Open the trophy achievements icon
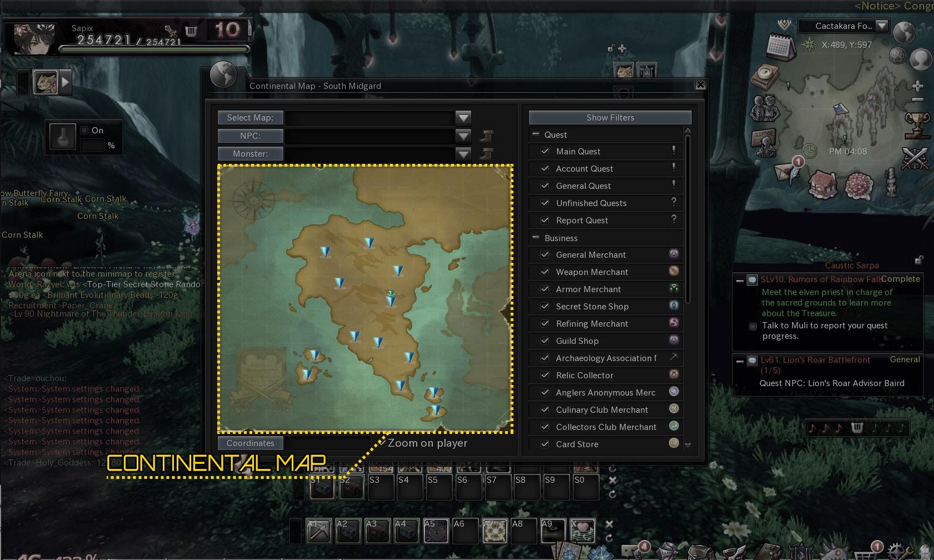934x560 pixels. tap(917, 125)
